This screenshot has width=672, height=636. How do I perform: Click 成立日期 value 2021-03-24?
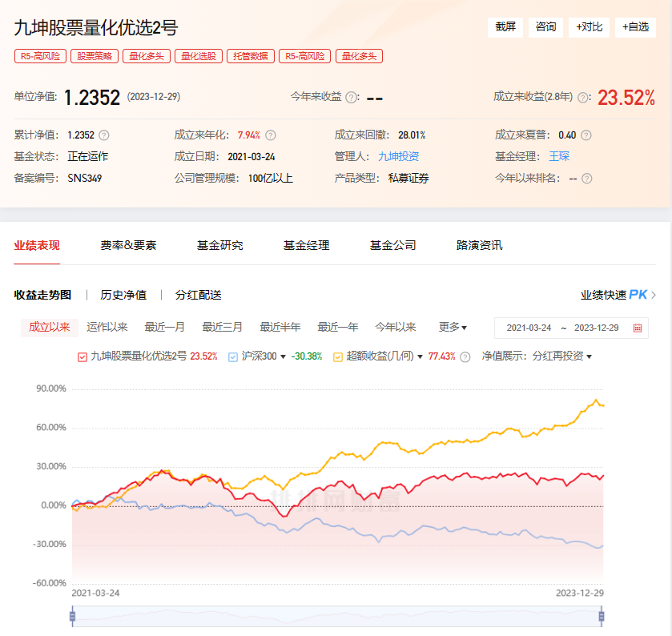[251, 157]
